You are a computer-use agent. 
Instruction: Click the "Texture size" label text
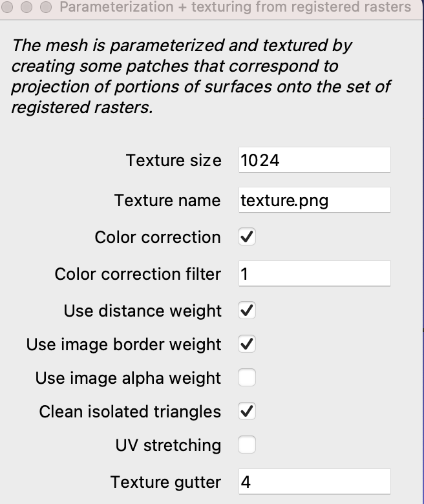click(173, 160)
